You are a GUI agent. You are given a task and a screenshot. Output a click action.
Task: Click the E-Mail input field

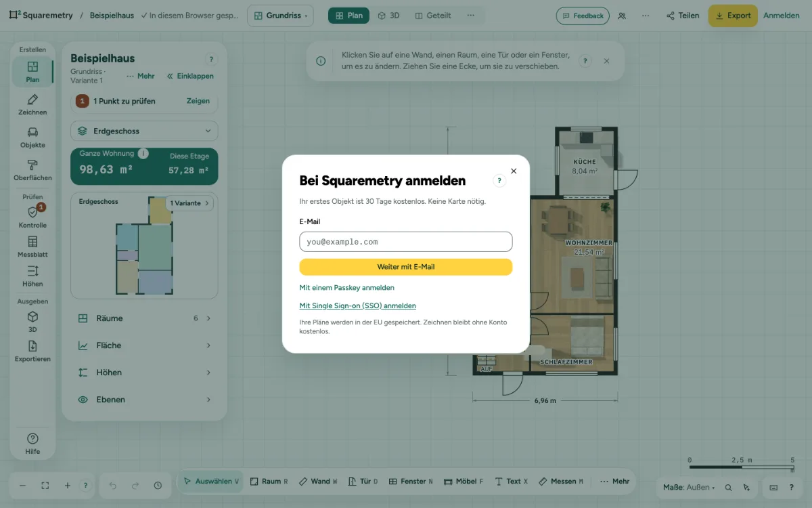pyautogui.click(x=406, y=242)
